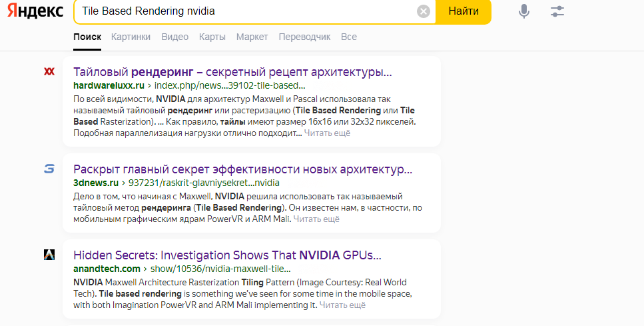Click the 937231/raskrit-glavniysekret path link

[204, 183]
